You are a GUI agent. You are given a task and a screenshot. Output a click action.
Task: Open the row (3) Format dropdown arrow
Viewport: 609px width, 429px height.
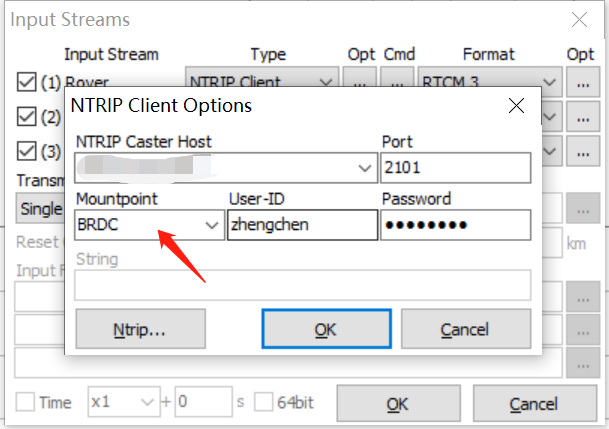pyautogui.click(x=550, y=151)
